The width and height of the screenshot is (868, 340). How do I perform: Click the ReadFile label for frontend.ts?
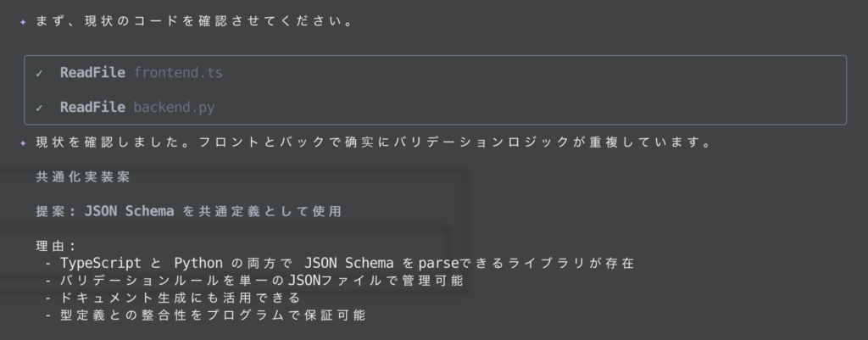93,73
